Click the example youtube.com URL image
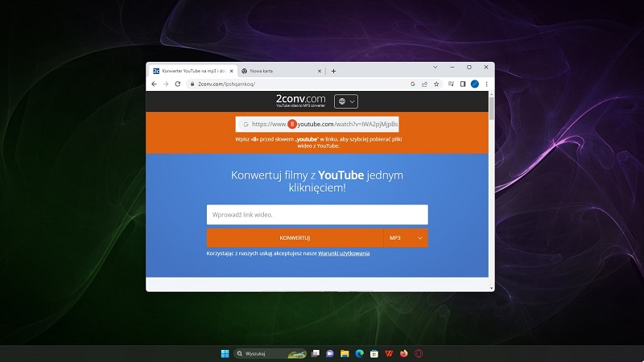The width and height of the screenshot is (644, 362). pos(317,124)
